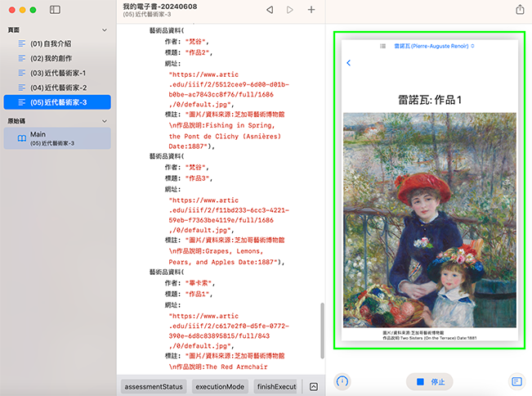Image resolution: width=532 pixels, height=396 pixels.
Task: Open page (03) 近代藝術家-1
Action: (x=57, y=73)
